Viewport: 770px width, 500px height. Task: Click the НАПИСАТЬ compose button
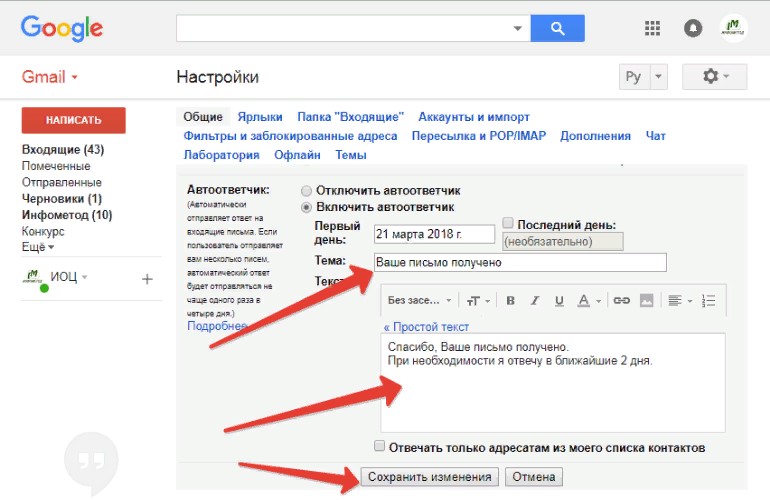[74, 120]
